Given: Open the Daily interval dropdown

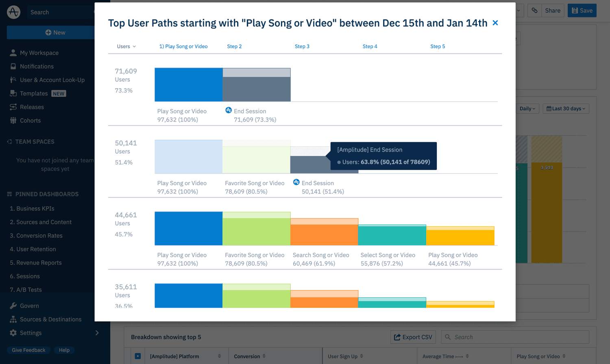Looking at the screenshot, I should tap(527, 108).
